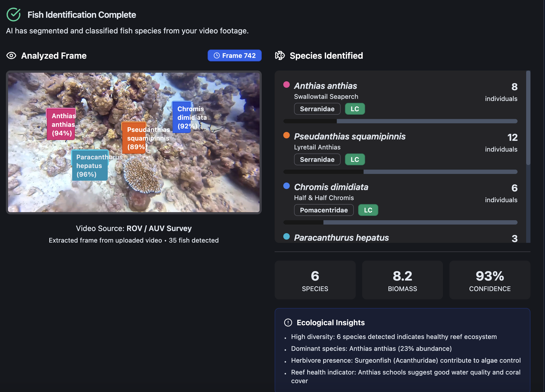Toggle the LC badge under Chromis dimidiata
This screenshot has width=545, height=392.
pos(368,210)
